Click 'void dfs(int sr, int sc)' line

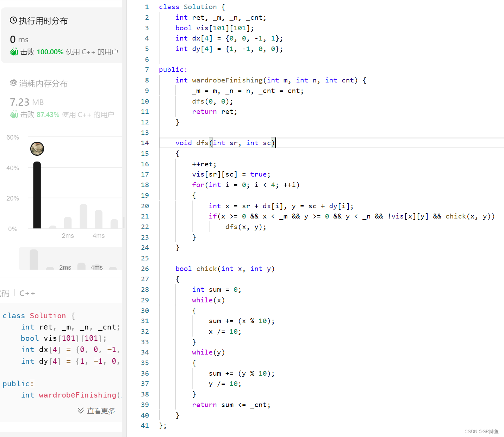[x=225, y=143]
